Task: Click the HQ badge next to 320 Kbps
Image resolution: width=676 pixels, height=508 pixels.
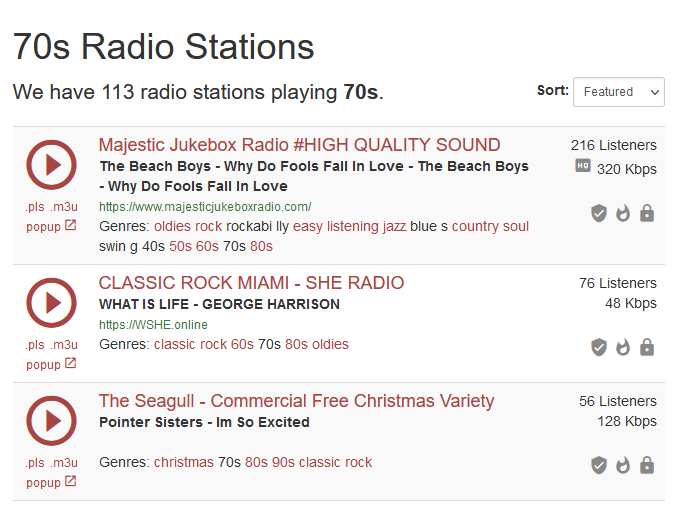Action: tap(583, 166)
